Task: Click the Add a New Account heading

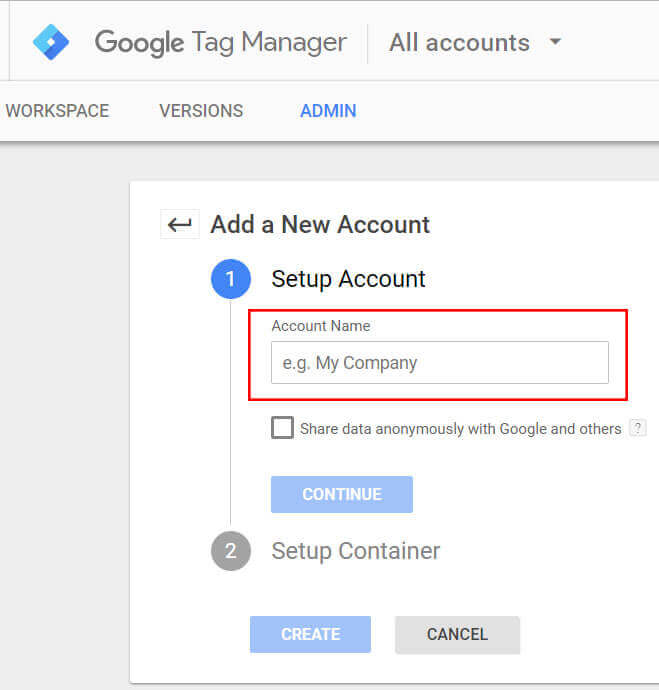Action: [320, 224]
